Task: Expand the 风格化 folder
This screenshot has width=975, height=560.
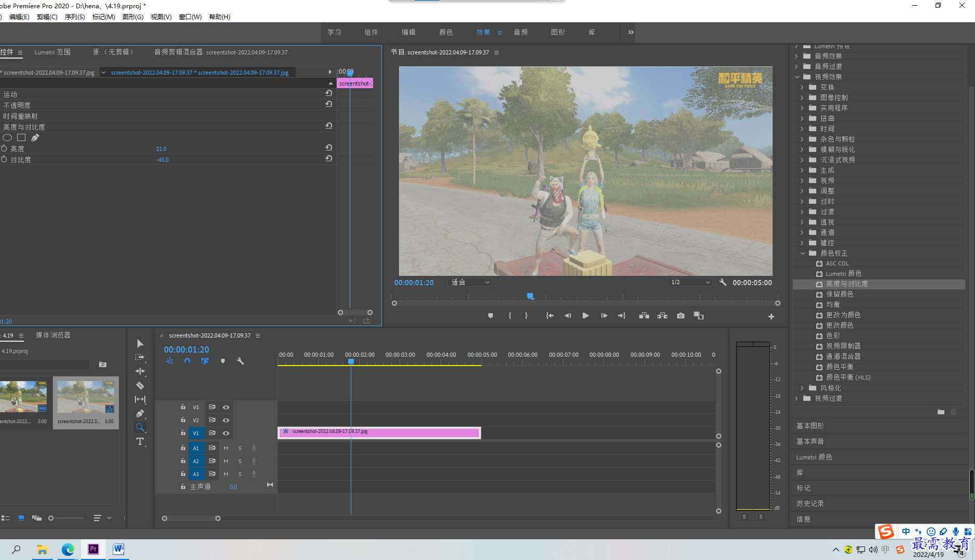Action: (x=802, y=388)
